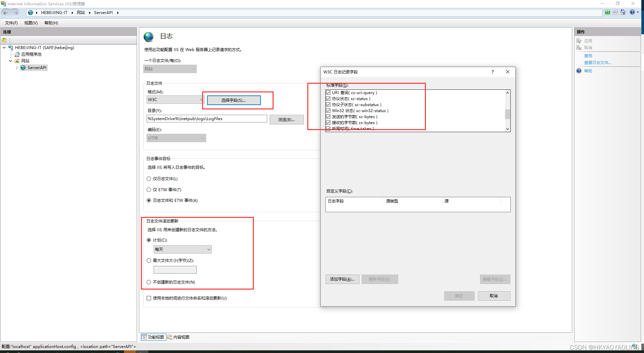Click the Content View icon at bottom
Screen dimensions: 644x353
[170, 337]
